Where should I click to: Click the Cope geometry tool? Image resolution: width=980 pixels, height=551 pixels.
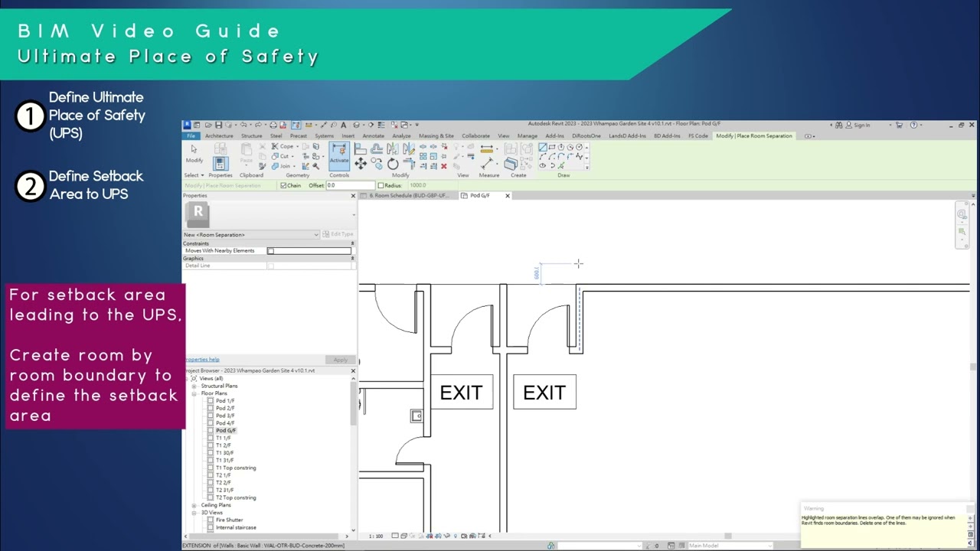coord(283,146)
